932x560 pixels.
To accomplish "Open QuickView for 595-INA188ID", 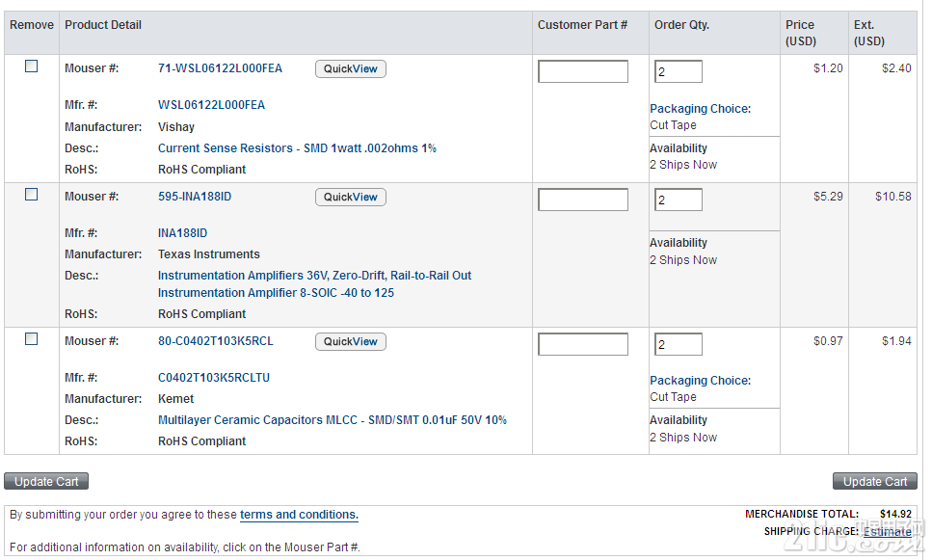I will 350,198.
